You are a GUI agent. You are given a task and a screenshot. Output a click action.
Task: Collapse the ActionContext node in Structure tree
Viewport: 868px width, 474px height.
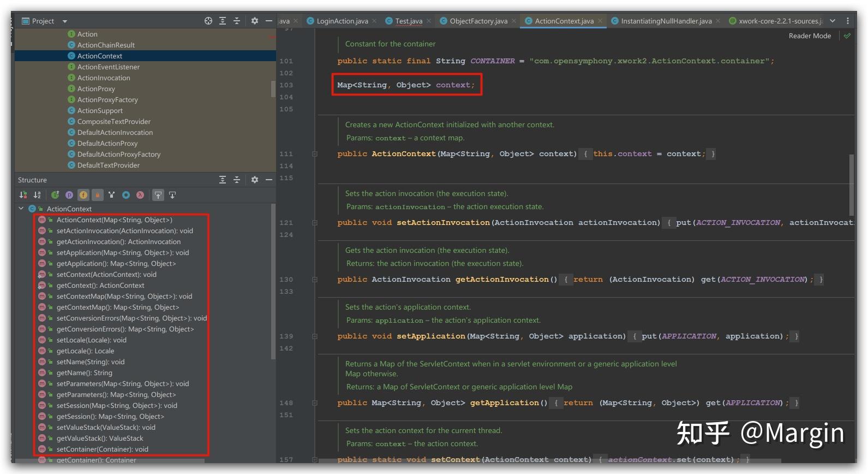point(21,209)
